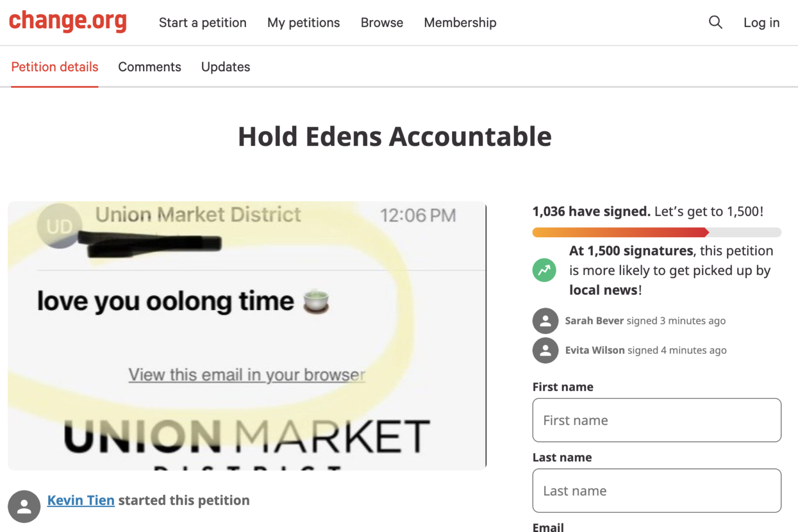Open the Membership page

pos(460,23)
